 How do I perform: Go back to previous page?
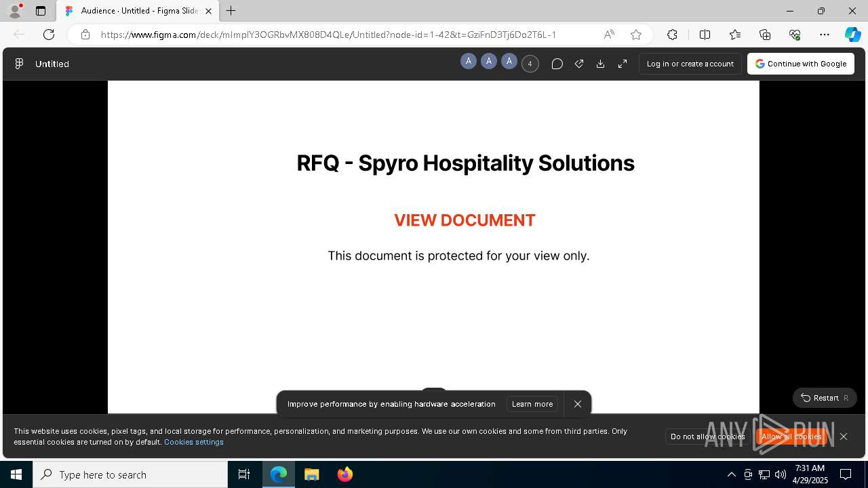click(x=19, y=35)
